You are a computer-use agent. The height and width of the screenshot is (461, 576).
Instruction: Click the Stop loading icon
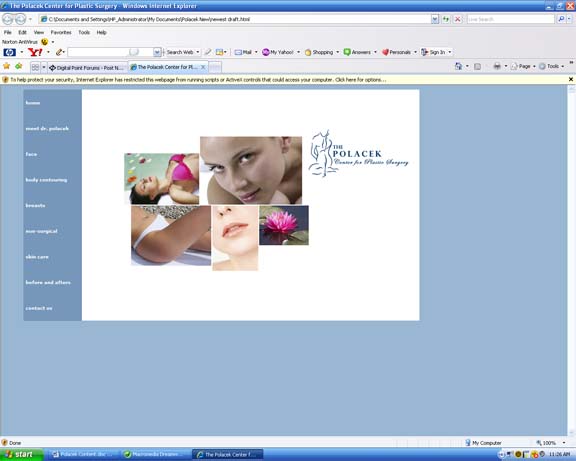pos(458,19)
